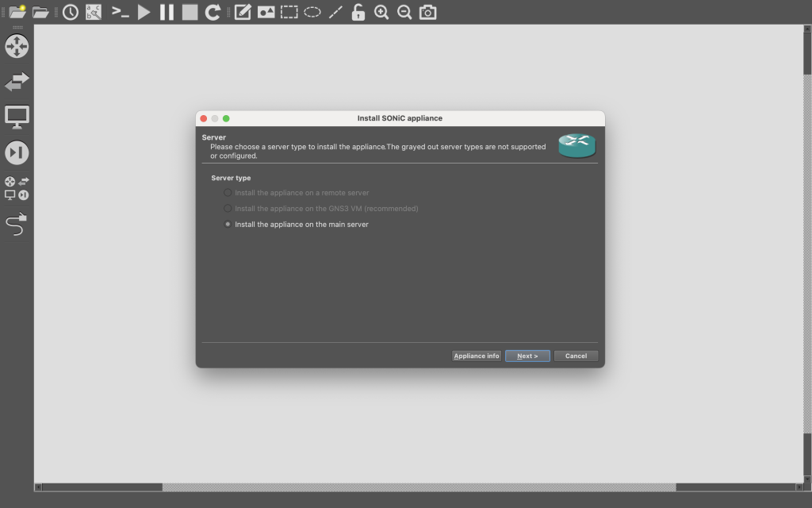Select install on a remote server option

[228, 193]
